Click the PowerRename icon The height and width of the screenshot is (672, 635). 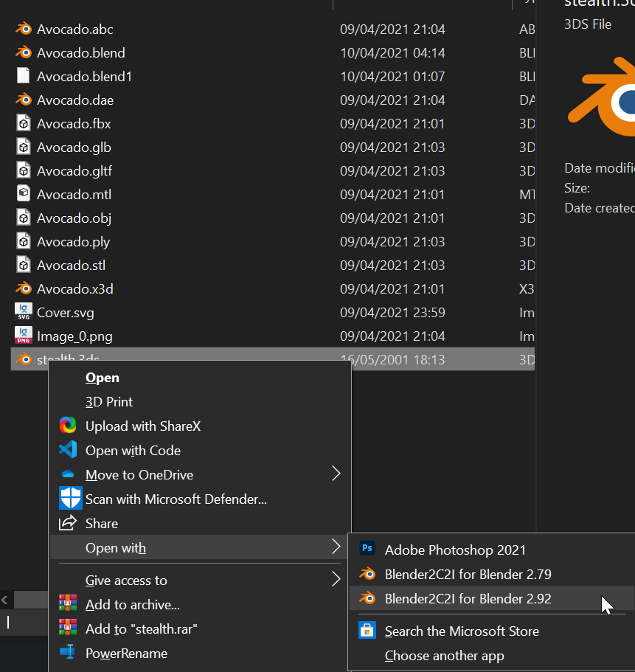coord(68,652)
